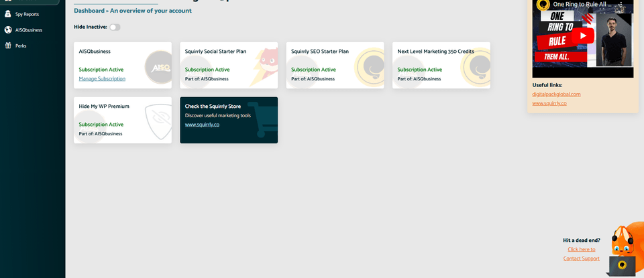Screen dimensions: 644x278
Task: Toggle the Hide Inactive switch
Action: 115,27
